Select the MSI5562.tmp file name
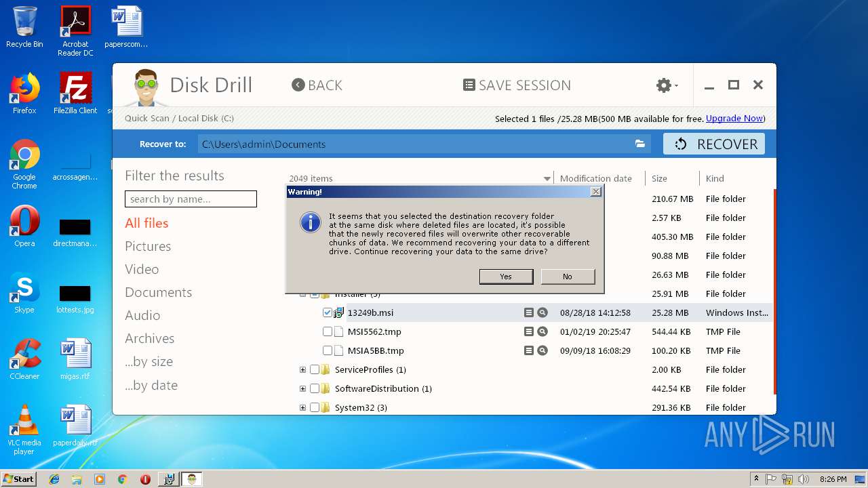Viewport: 868px width, 488px height. click(374, 331)
